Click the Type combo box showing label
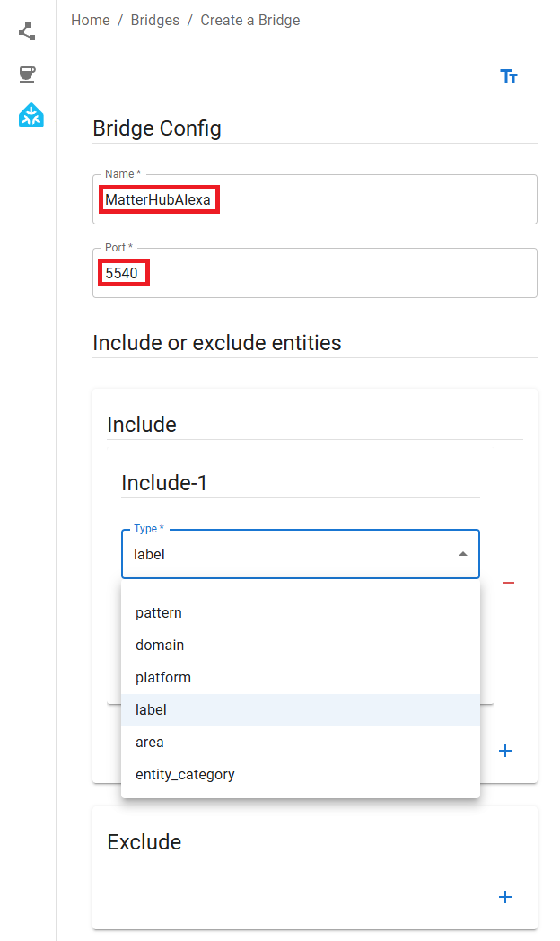 (x=287, y=554)
